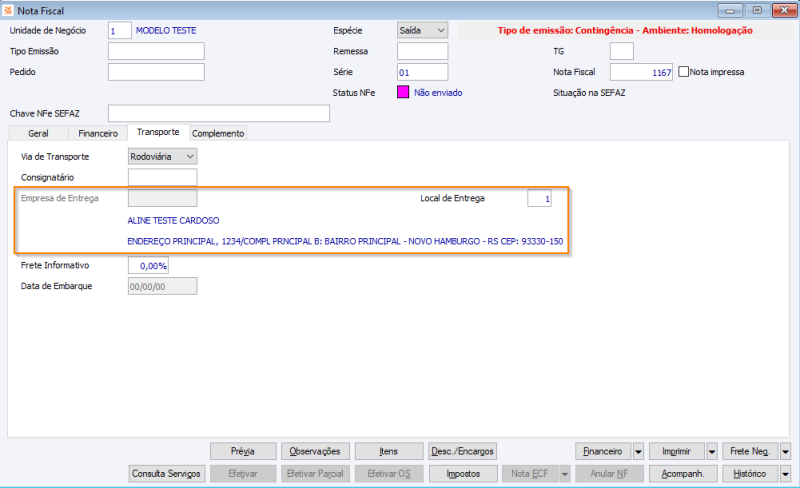The width and height of the screenshot is (800, 488).
Task: Toggle the Nota impressa checkbox
Action: pyautogui.click(x=684, y=72)
